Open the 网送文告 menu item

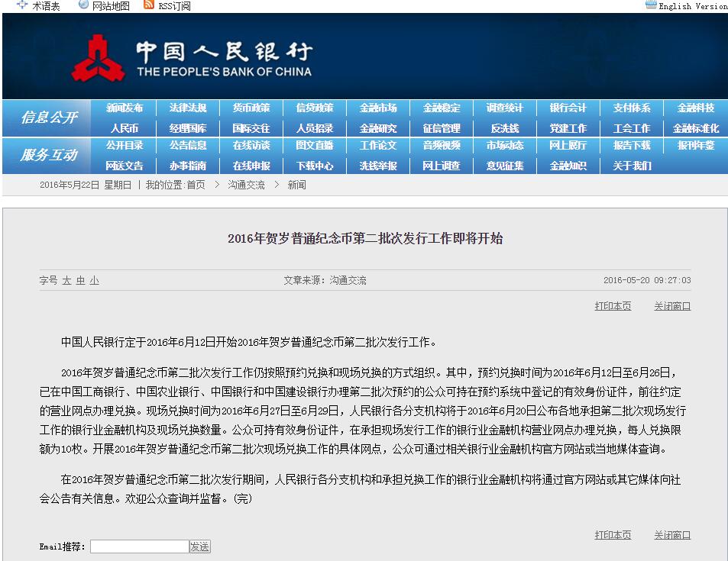pos(125,166)
